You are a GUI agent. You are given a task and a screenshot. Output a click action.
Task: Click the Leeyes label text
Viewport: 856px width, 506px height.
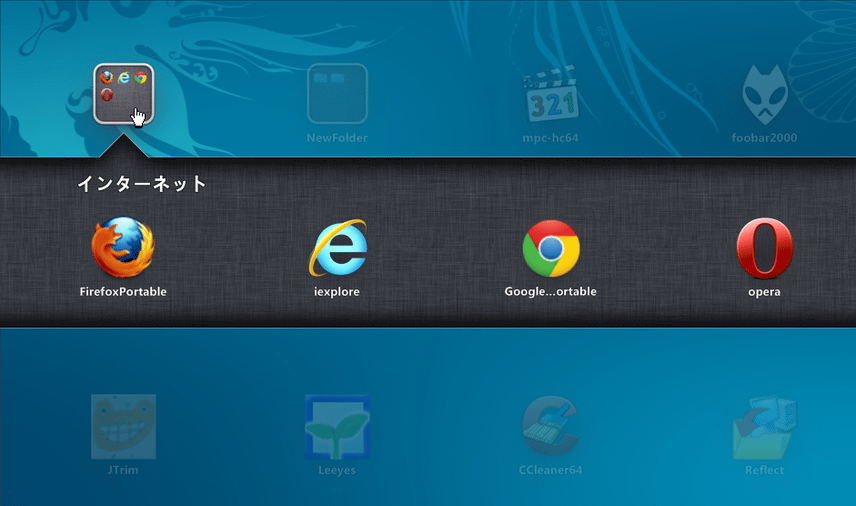[x=337, y=470]
